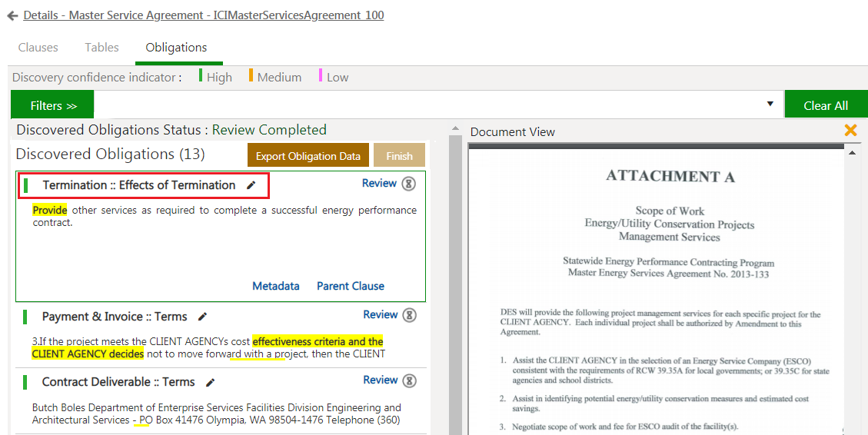The image size is (868, 435).
Task: Open the Parent Clause link
Action: (x=351, y=286)
